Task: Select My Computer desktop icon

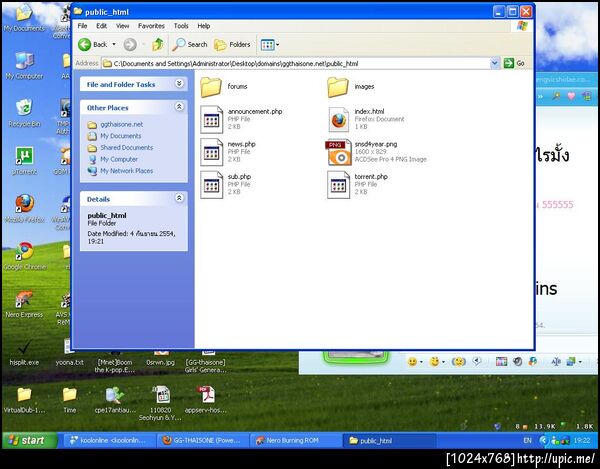Action: 24,61
